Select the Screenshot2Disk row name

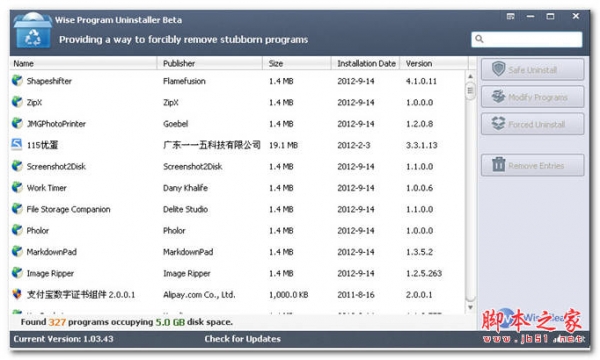[56, 166]
